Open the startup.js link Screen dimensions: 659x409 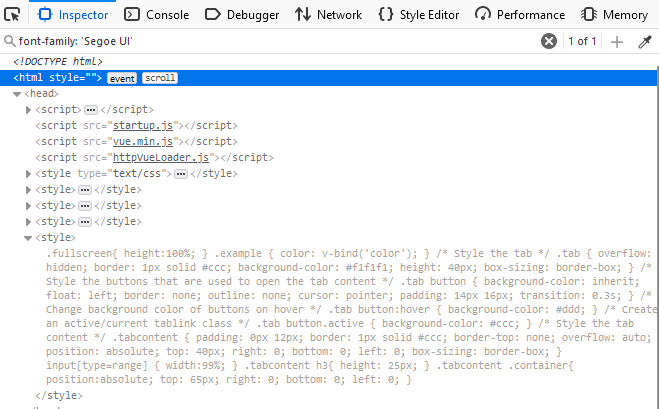click(x=143, y=126)
